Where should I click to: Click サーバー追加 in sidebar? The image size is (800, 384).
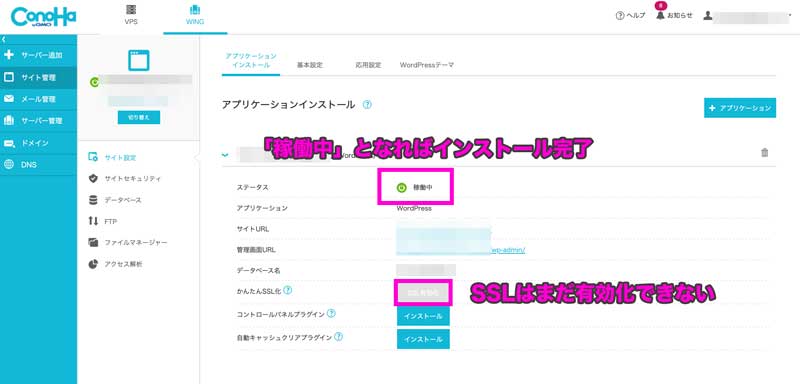pyautogui.click(x=38, y=55)
